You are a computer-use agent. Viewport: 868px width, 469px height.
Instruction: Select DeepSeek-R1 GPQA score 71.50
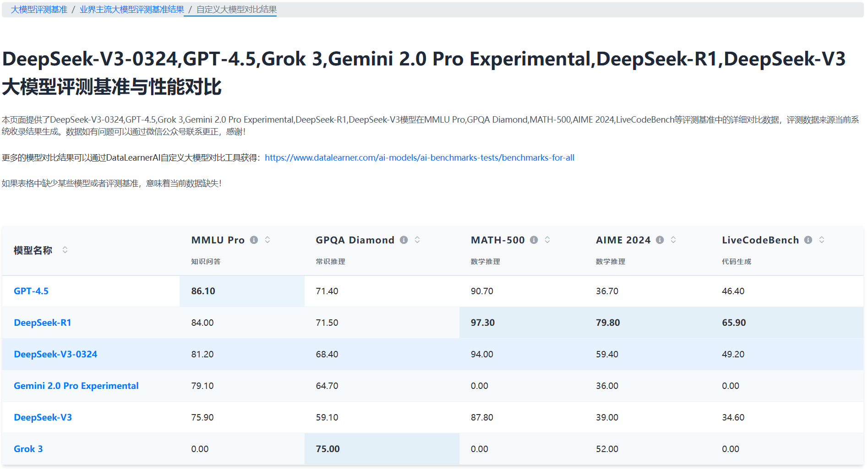pos(327,323)
